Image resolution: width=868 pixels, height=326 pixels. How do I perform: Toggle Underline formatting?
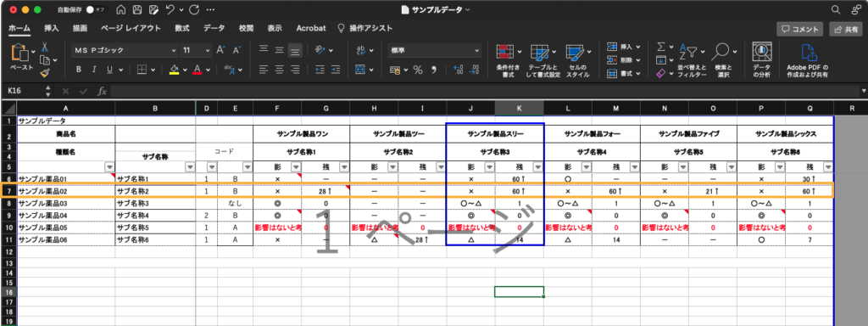coord(110,70)
